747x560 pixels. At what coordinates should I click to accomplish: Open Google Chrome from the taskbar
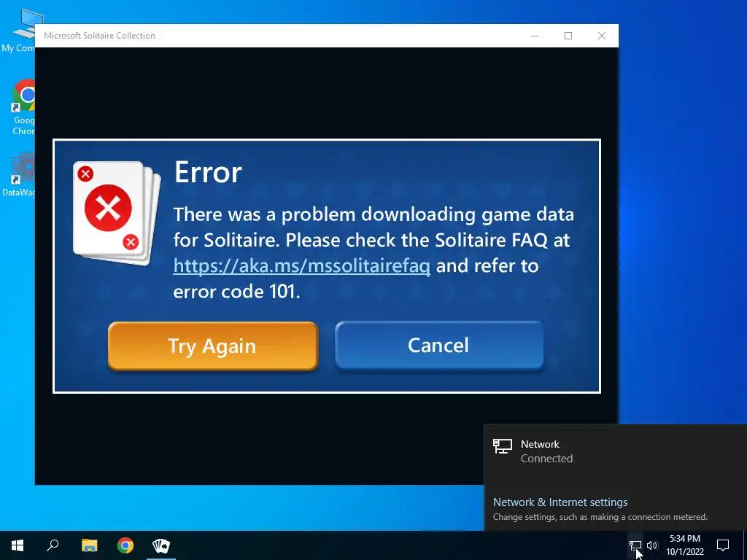(x=125, y=545)
